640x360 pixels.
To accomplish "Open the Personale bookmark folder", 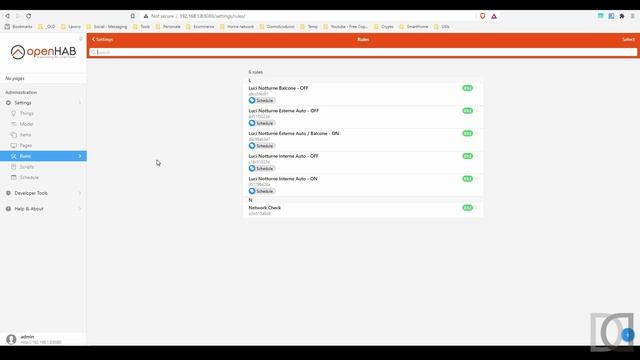I will tap(168, 27).
